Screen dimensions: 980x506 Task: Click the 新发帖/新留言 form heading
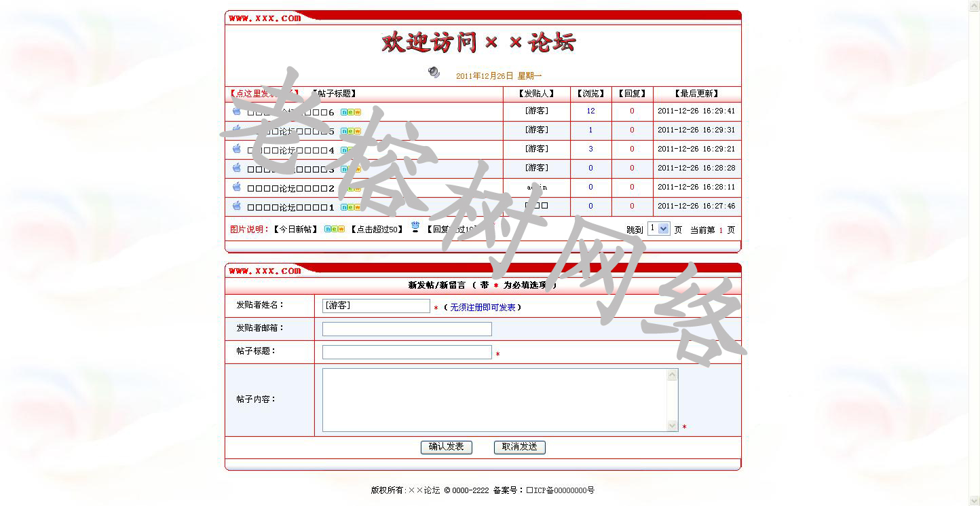[437, 285]
